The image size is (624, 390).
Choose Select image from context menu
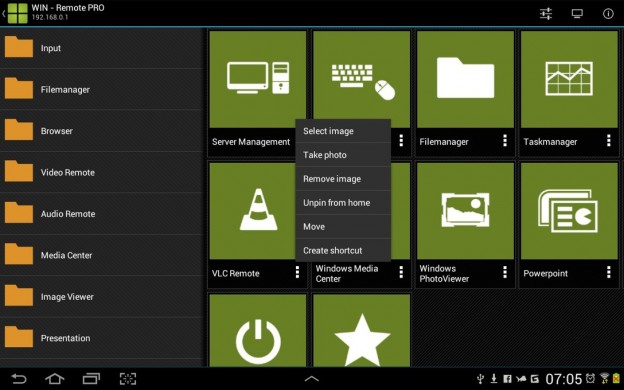click(x=343, y=131)
